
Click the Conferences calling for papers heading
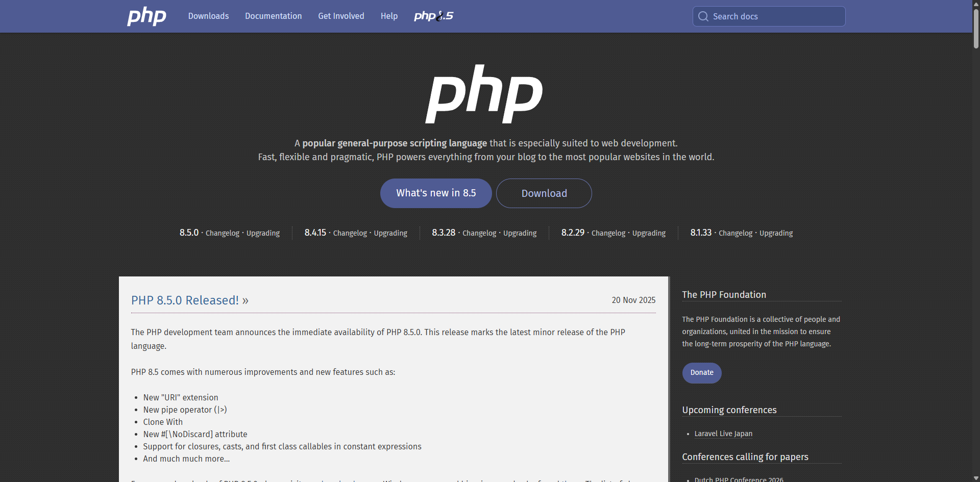pyautogui.click(x=745, y=457)
